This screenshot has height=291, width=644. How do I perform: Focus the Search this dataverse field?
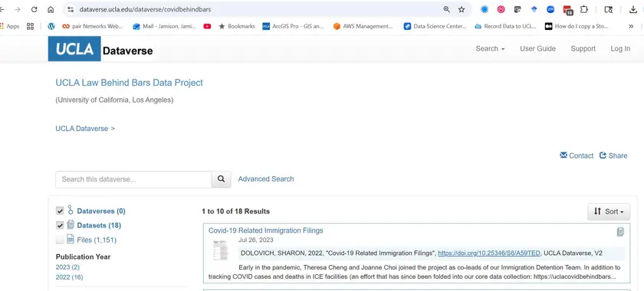tap(134, 179)
